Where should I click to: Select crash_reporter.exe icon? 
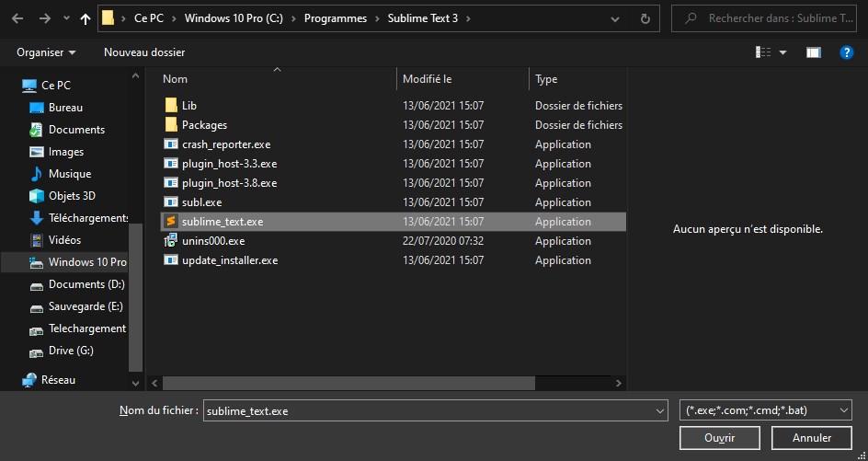(171, 144)
